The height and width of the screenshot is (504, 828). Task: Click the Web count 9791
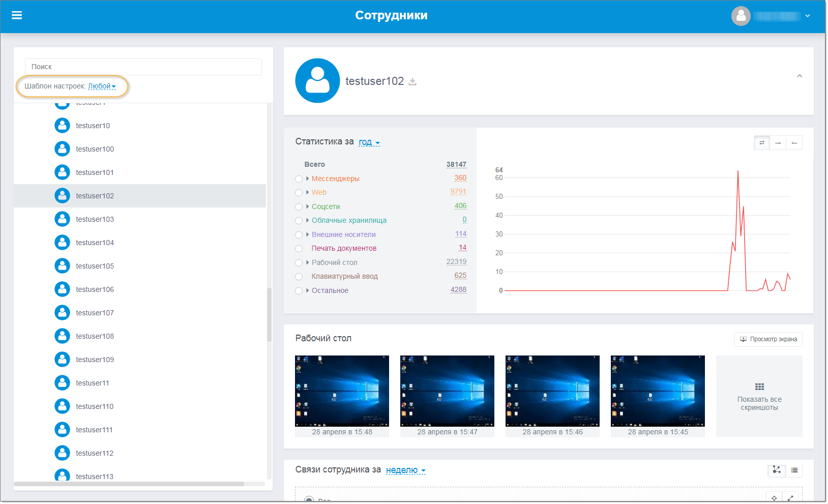tap(458, 192)
